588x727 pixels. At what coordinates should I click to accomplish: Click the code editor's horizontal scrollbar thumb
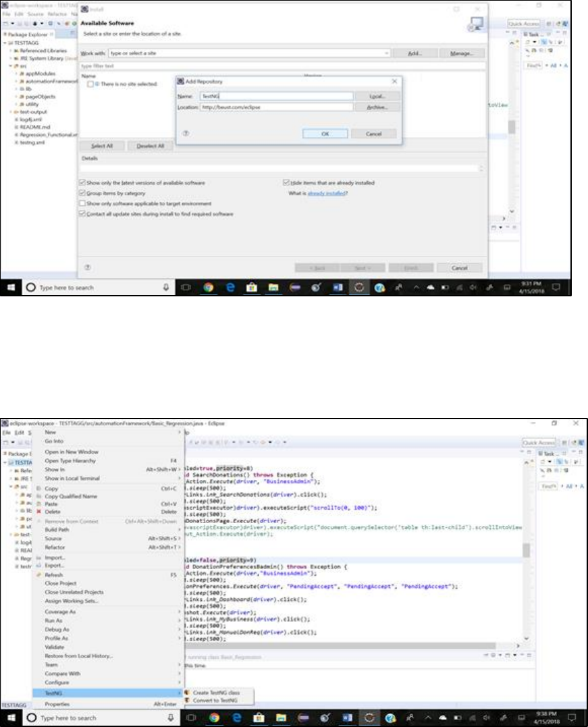click(340, 645)
